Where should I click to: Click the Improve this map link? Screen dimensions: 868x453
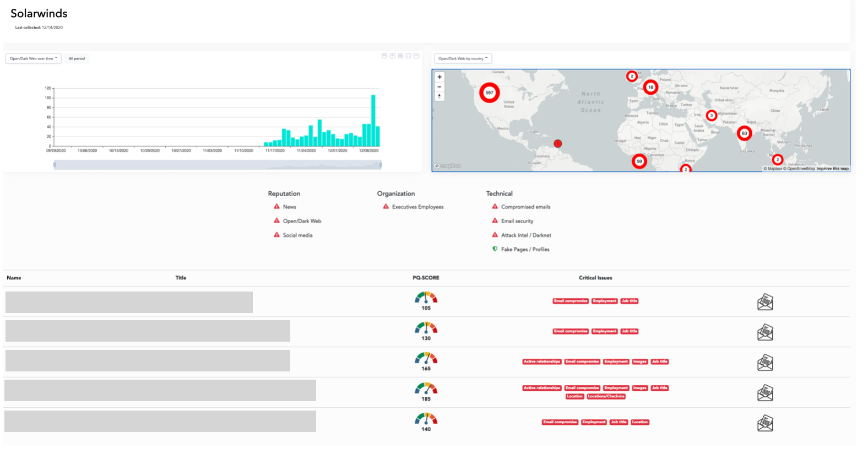pos(832,169)
